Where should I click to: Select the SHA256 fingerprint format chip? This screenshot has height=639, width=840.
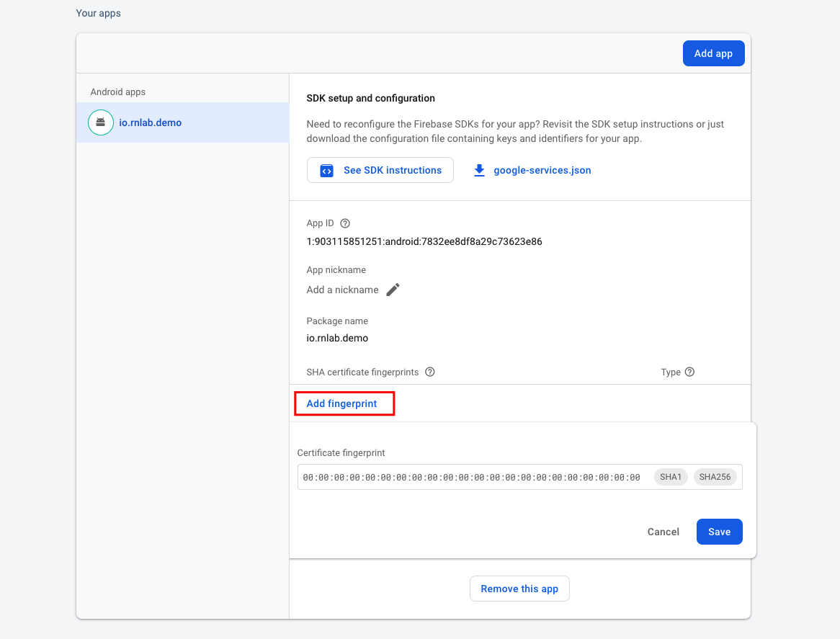coord(715,476)
